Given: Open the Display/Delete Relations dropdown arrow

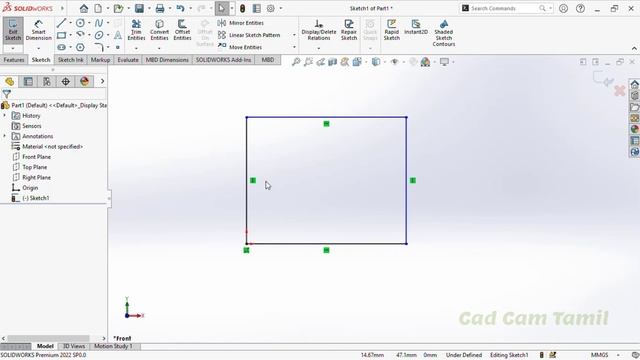Looking at the screenshot, I should 319,48.
